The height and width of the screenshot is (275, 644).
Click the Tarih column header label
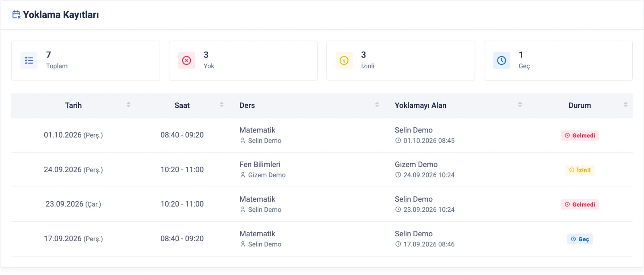[73, 105]
